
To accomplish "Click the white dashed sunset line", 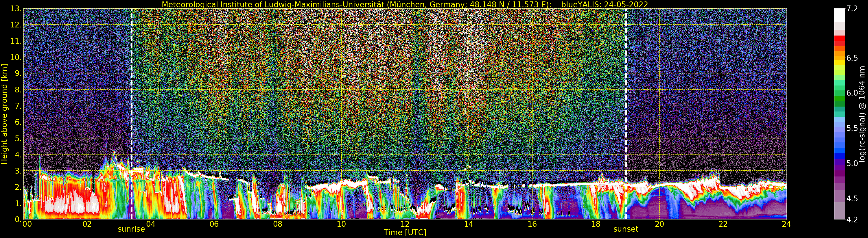I will (626, 101).
